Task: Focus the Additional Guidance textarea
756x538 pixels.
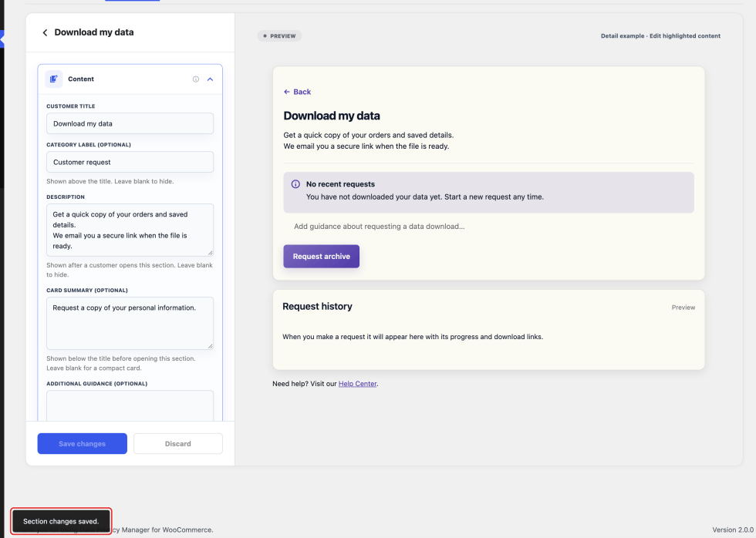Action: 130,405
